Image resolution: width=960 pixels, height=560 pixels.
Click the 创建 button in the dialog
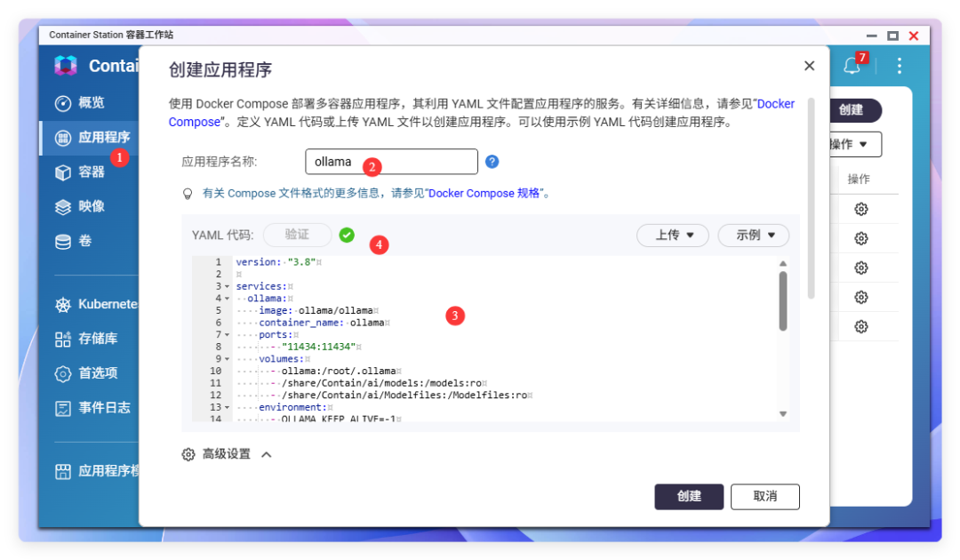pos(689,496)
